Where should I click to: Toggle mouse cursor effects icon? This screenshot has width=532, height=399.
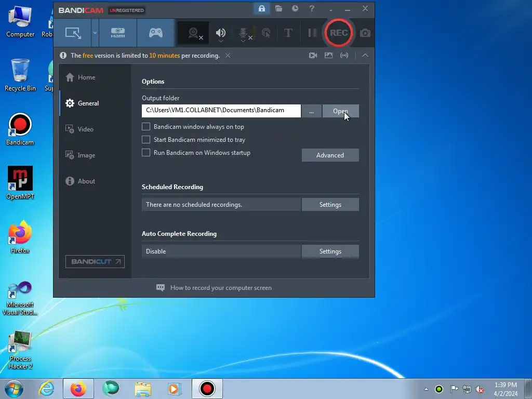tap(266, 33)
